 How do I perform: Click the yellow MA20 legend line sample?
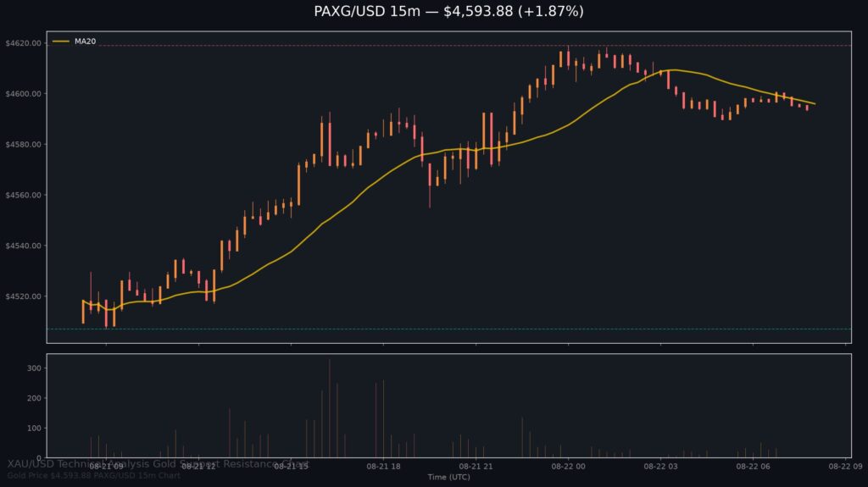[x=61, y=42]
